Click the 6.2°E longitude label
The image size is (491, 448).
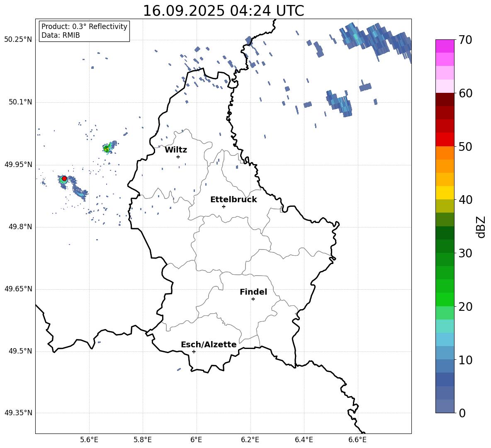click(x=250, y=440)
